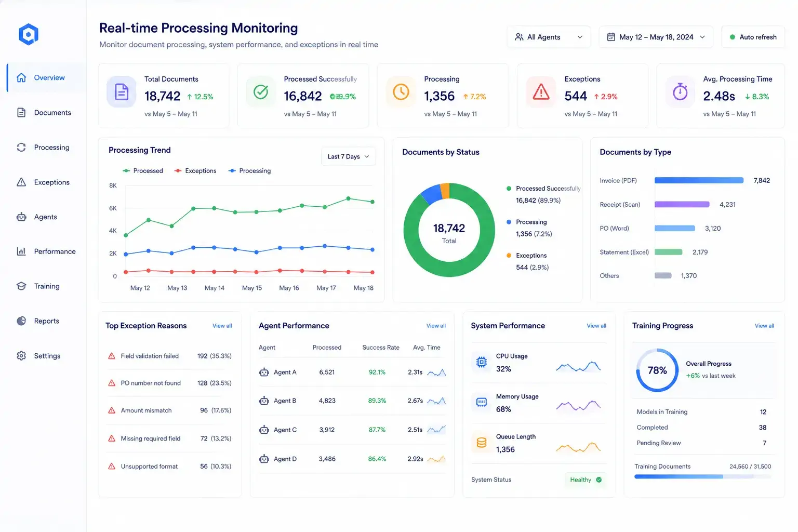Click the Training Documents progress bar

click(x=702, y=476)
